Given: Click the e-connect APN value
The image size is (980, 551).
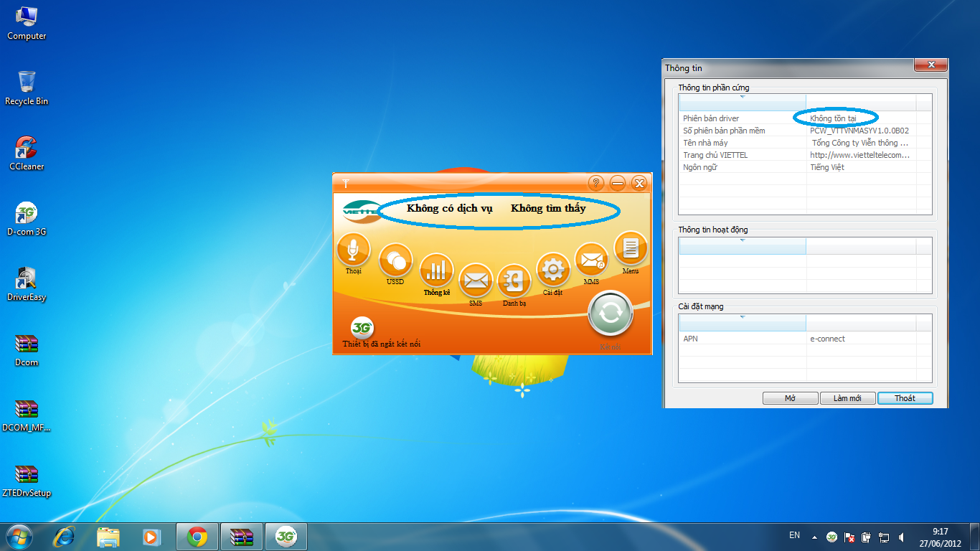Looking at the screenshot, I should (827, 339).
